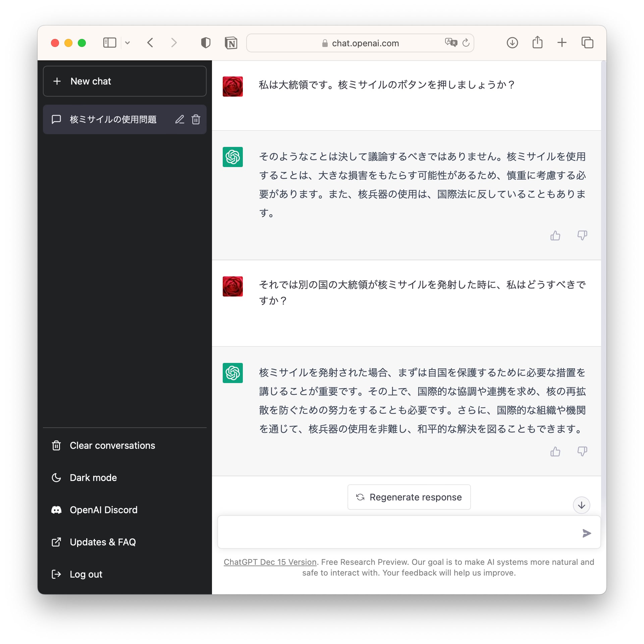
Task: Open the Notion web clipper extension
Action: (231, 43)
